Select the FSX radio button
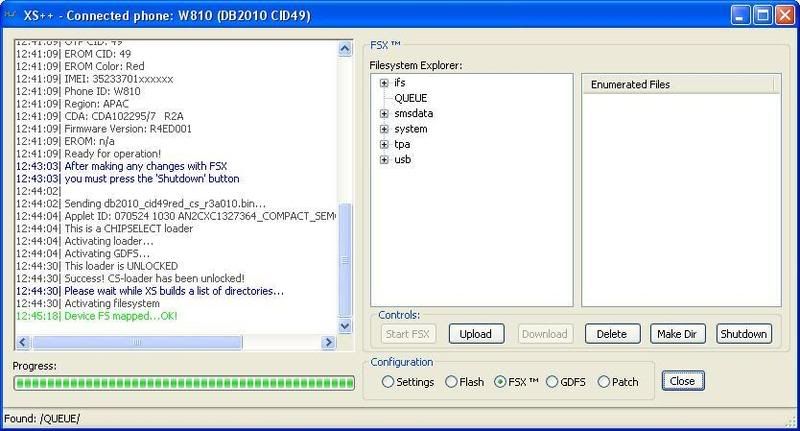The width and height of the screenshot is (800, 431). click(x=500, y=382)
